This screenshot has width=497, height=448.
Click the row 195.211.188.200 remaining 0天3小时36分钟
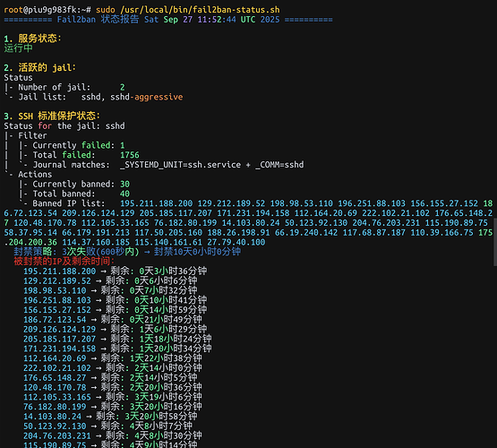[115, 271]
